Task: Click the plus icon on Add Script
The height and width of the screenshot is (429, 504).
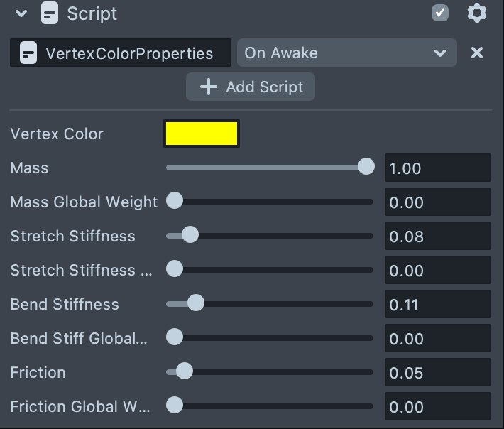Action: [208, 87]
